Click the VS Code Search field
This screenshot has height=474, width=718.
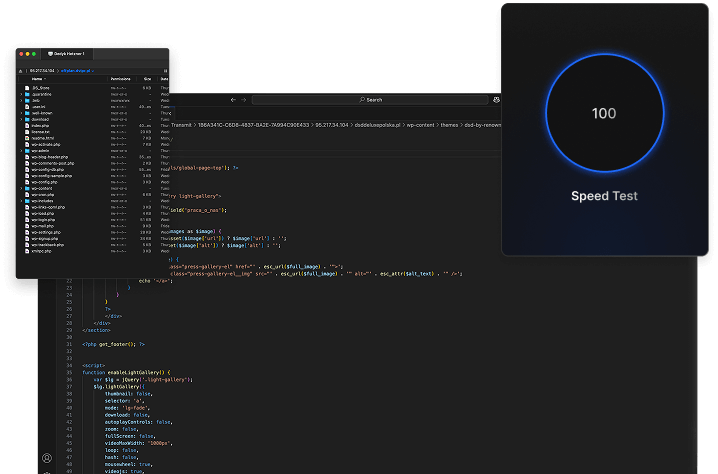370,100
